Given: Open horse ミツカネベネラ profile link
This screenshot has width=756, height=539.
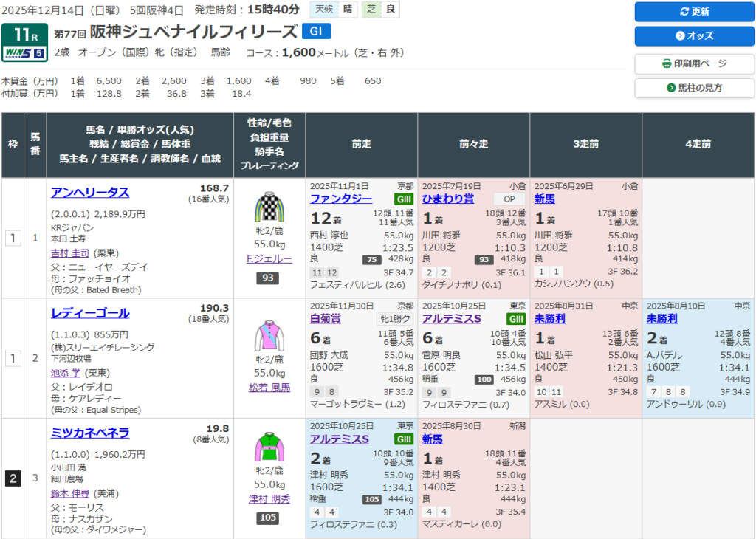Looking at the screenshot, I should 90,433.
